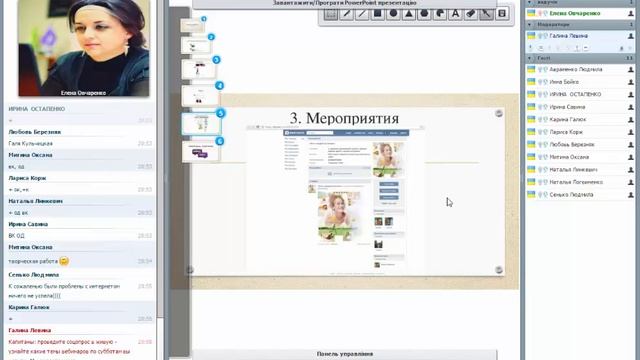Click the flag icon beside Любовь Березняк participant
Viewport: 640px width, 360px height.
[x=531, y=144]
